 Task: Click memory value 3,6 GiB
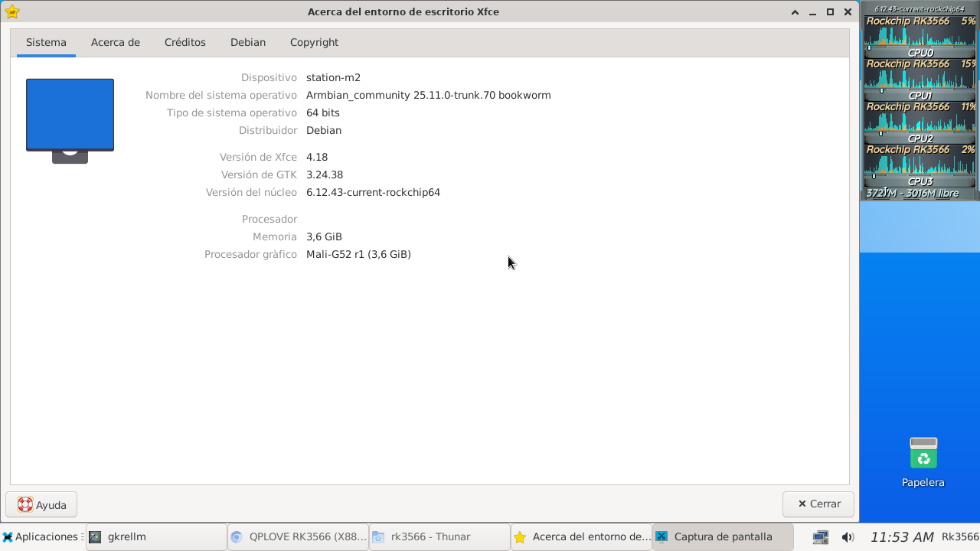(324, 236)
